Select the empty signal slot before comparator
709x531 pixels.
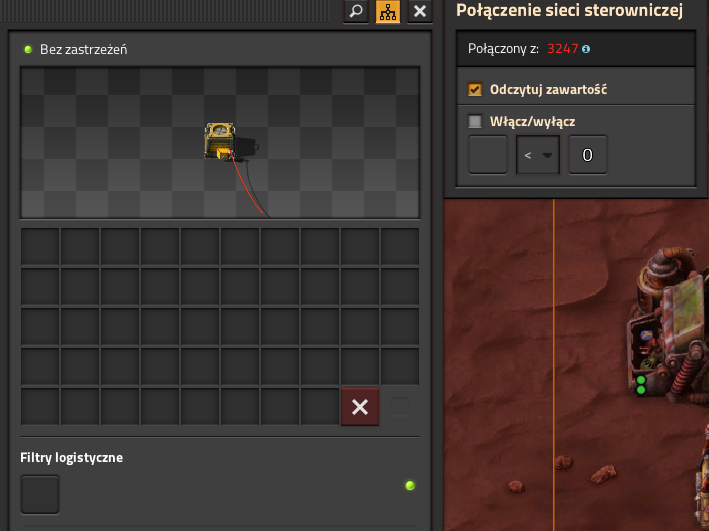[488, 155]
